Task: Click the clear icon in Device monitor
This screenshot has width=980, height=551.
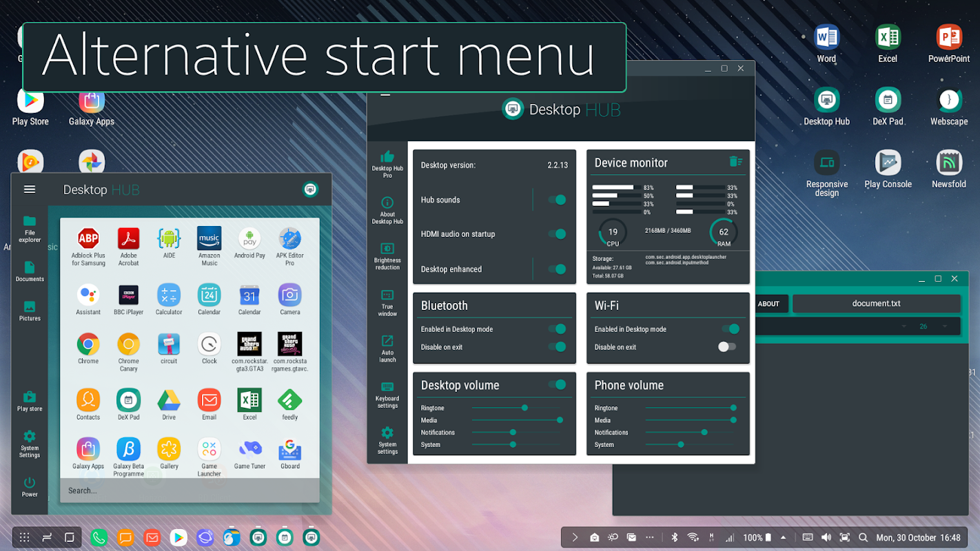Action: coord(735,162)
